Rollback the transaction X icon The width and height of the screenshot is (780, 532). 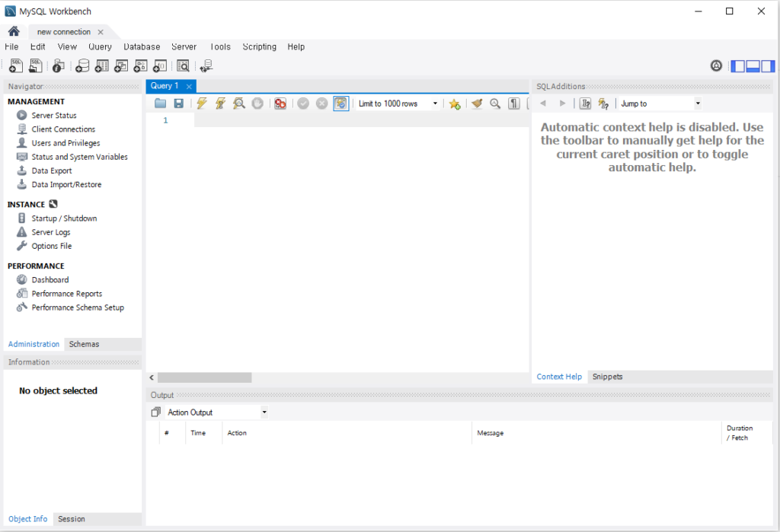[x=322, y=104]
